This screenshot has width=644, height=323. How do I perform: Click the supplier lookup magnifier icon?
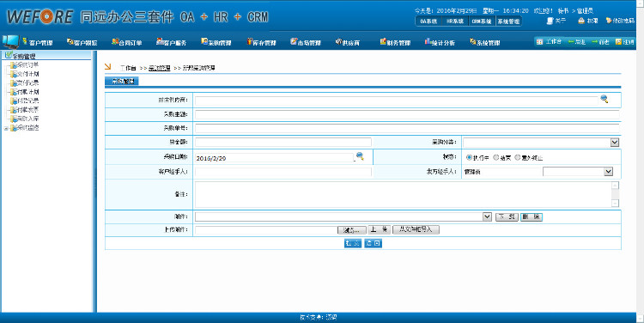605,99
